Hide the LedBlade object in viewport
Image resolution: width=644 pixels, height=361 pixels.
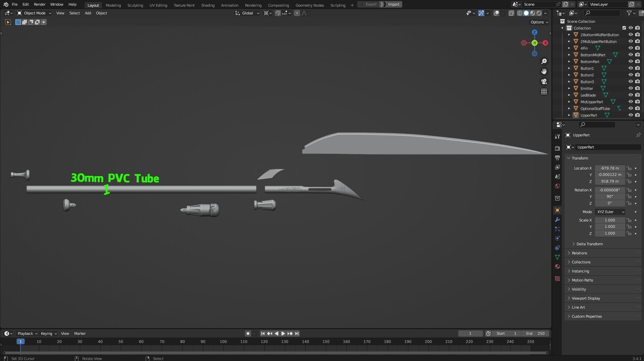pyautogui.click(x=630, y=95)
